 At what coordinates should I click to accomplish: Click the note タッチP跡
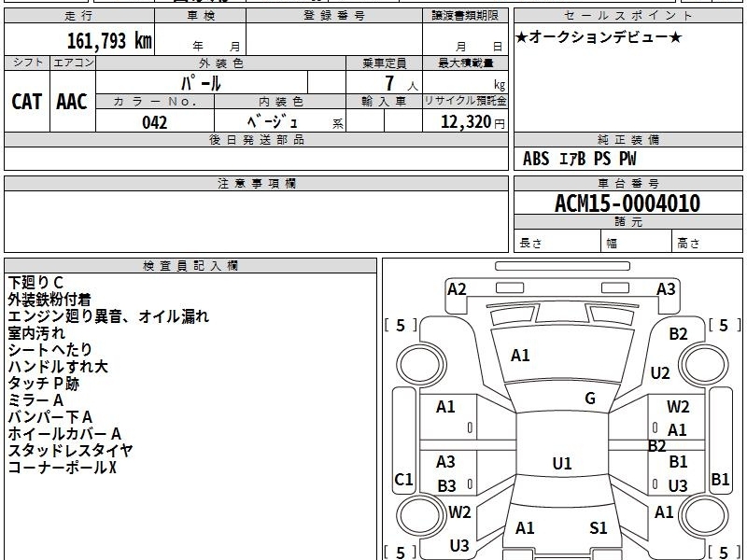click(x=43, y=384)
